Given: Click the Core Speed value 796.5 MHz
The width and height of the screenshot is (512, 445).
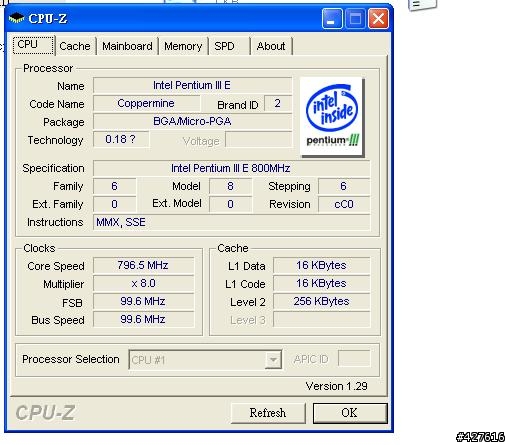Looking at the screenshot, I should click(143, 265).
